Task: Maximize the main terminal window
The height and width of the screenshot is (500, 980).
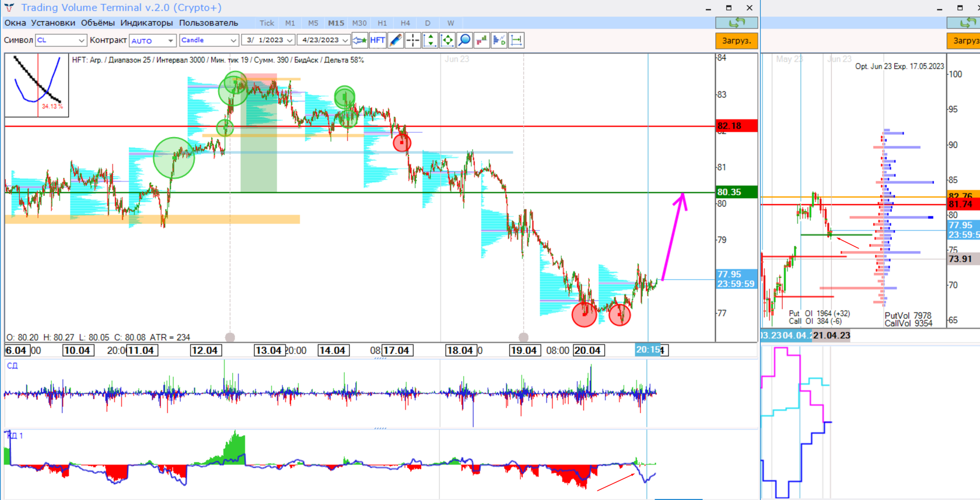Action: pos(729,8)
